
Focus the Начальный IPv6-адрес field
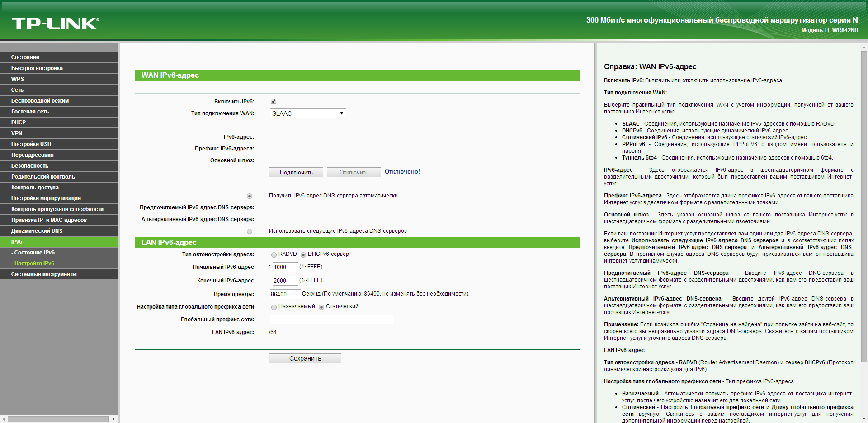click(x=285, y=267)
